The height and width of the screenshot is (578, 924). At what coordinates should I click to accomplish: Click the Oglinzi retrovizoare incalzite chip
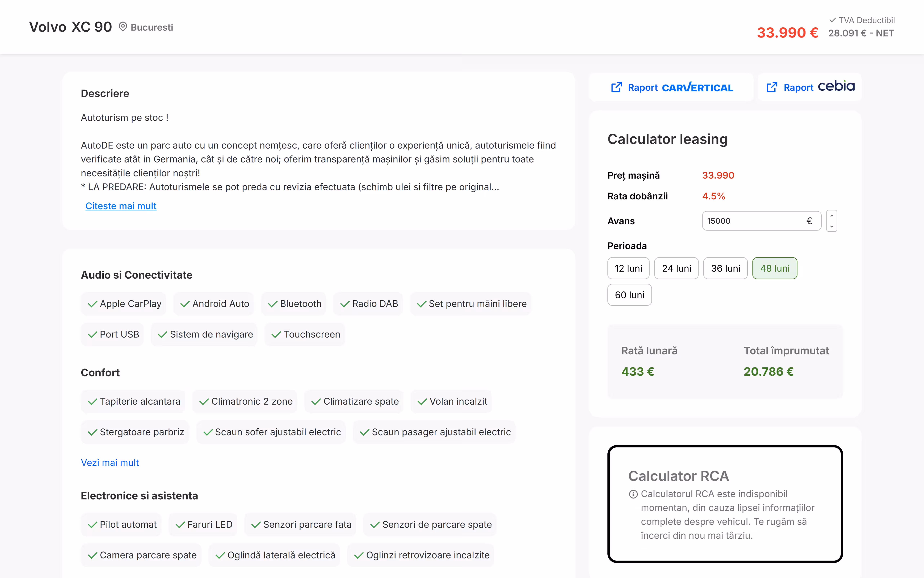click(x=421, y=555)
